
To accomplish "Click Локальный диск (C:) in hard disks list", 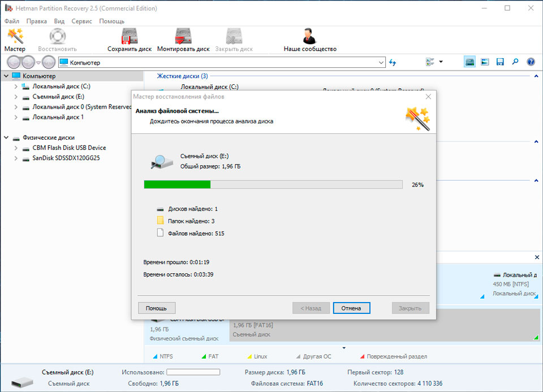I will coord(209,87).
